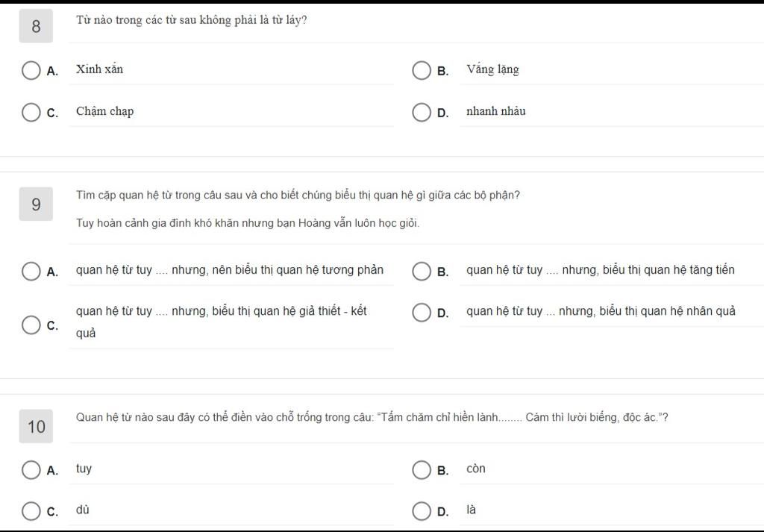Choose option B 'Vắng lặng' in question 8
This screenshot has width=764, height=532.
(x=422, y=70)
